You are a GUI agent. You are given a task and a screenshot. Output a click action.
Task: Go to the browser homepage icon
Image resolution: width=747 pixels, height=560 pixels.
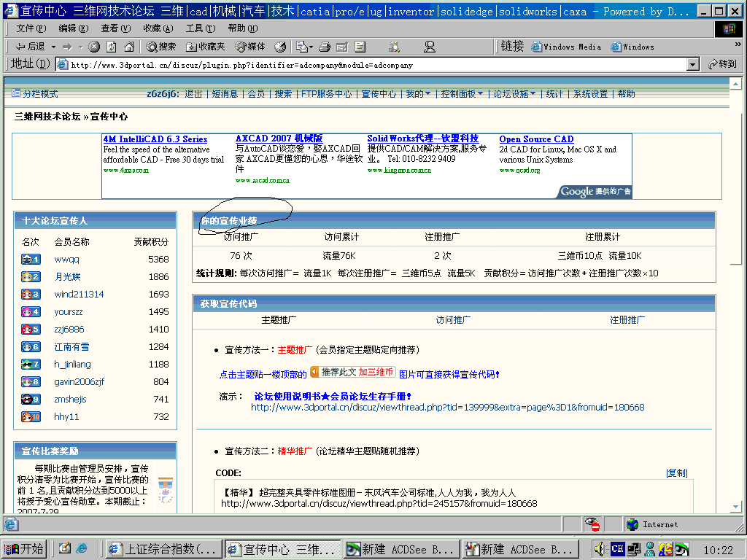pyautogui.click(x=129, y=47)
